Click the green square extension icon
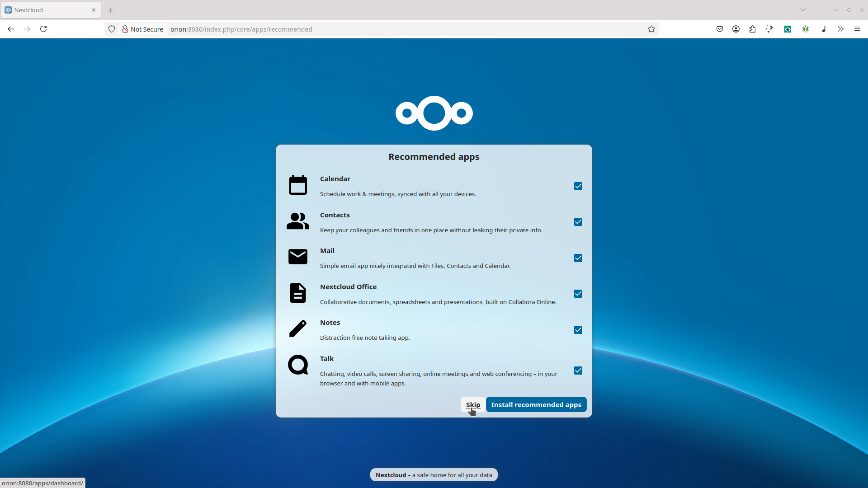The image size is (868, 488). (x=788, y=29)
